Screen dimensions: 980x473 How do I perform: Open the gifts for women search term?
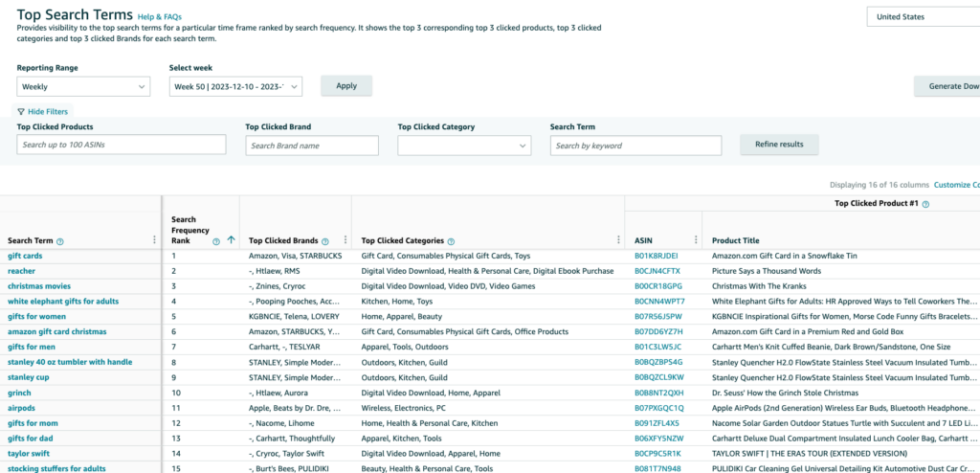[37, 317]
